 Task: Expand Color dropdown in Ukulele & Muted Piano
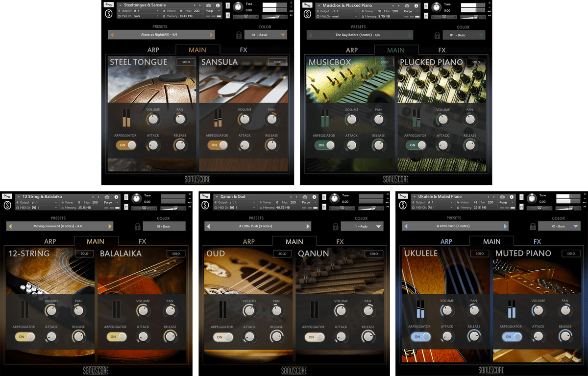pyautogui.click(x=559, y=226)
